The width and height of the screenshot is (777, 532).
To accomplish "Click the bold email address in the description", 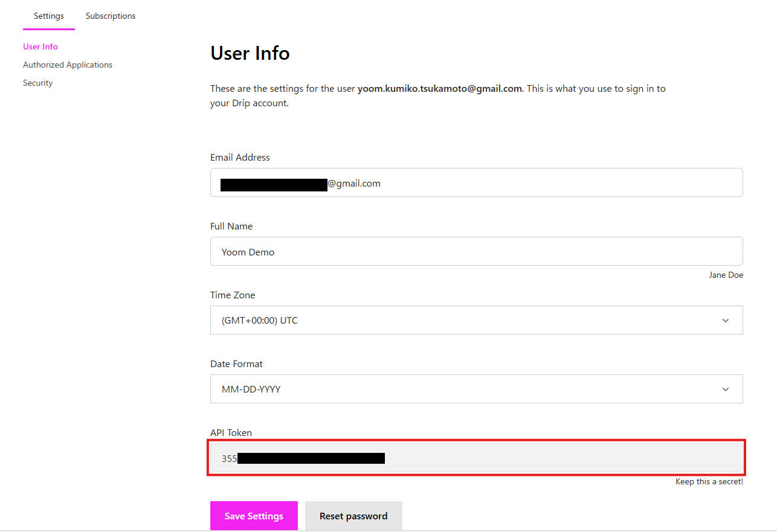I will click(x=439, y=88).
